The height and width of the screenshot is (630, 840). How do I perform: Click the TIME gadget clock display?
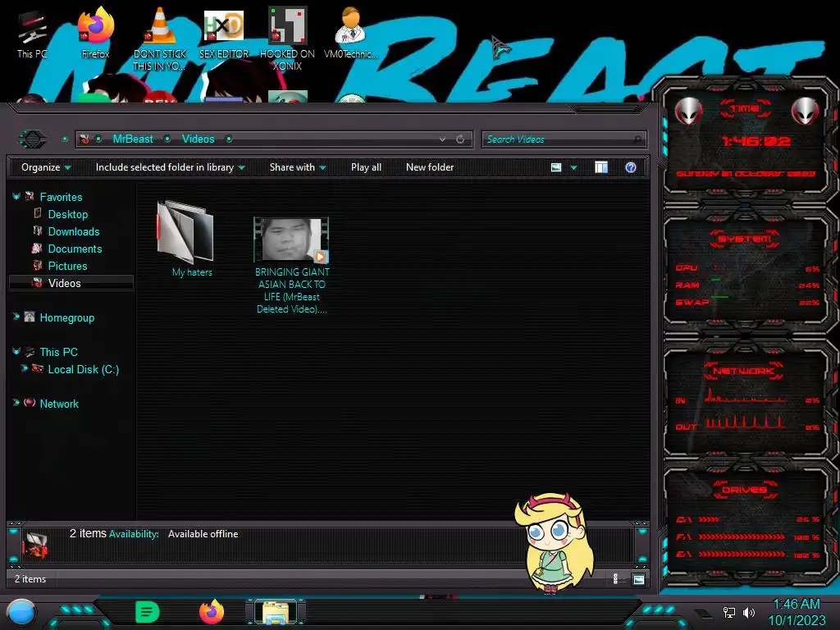click(x=756, y=141)
